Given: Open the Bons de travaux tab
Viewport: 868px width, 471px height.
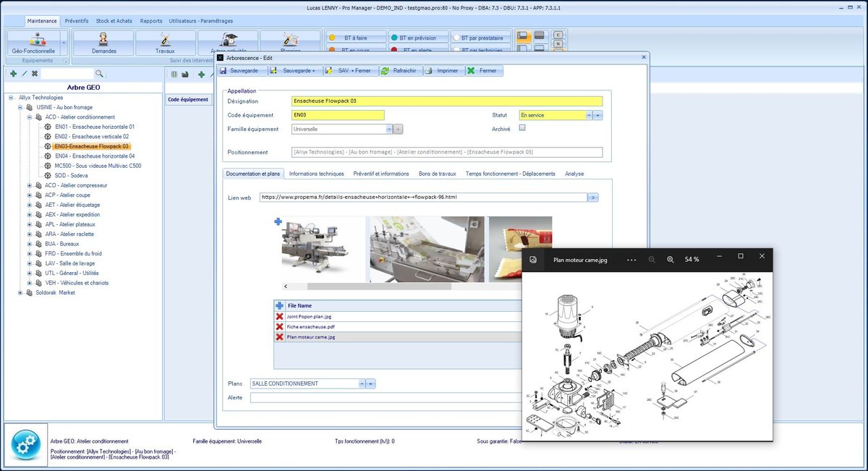Looking at the screenshot, I should [x=437, y=174].
